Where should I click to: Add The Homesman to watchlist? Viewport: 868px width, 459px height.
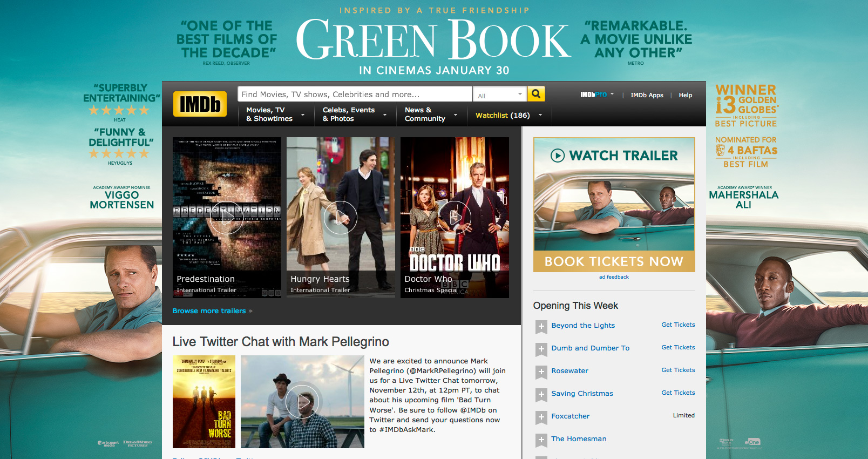541,440
